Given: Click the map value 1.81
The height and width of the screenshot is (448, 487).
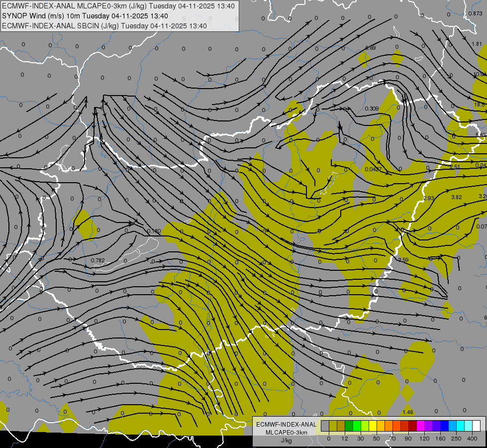Looking at the screenshot, I should click(x=477, y=44).
